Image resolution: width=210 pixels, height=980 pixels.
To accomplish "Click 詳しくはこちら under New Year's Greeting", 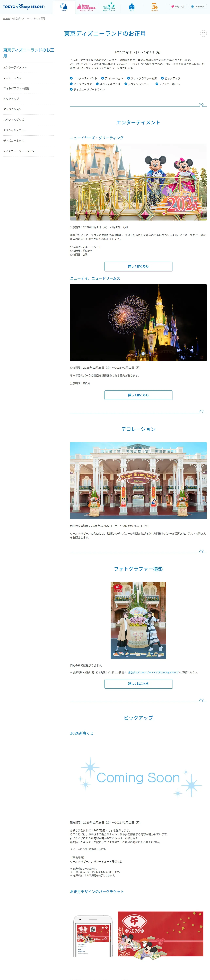I will pos(138,266).
